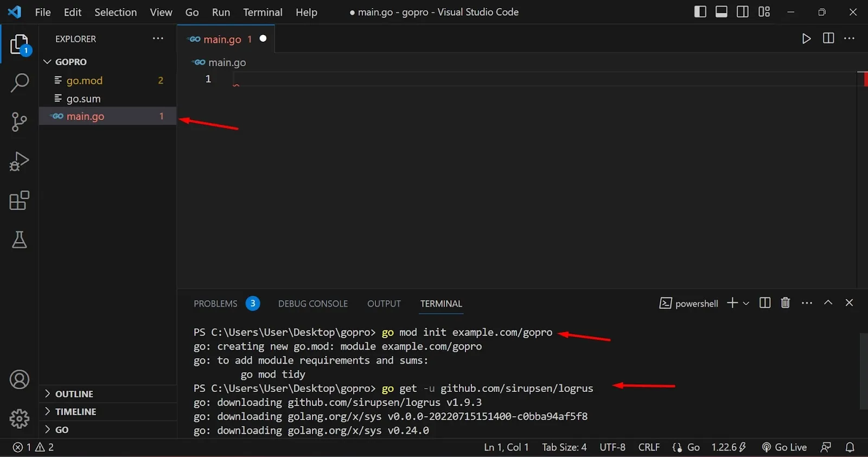Image resolution: width=868 pixels, height=457 pixels.
Task: Switch to OUTPUT tab
Action: pyautogui.click(x=384, y=303)
